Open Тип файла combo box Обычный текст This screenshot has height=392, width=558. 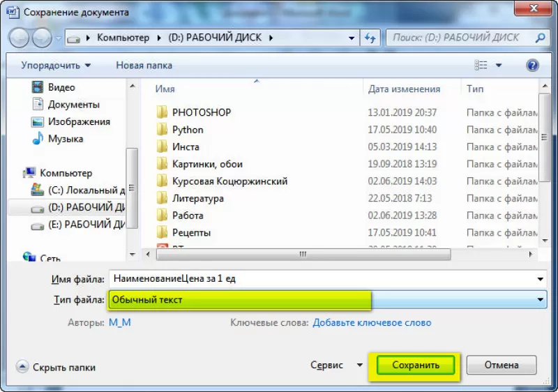point(327,299)
